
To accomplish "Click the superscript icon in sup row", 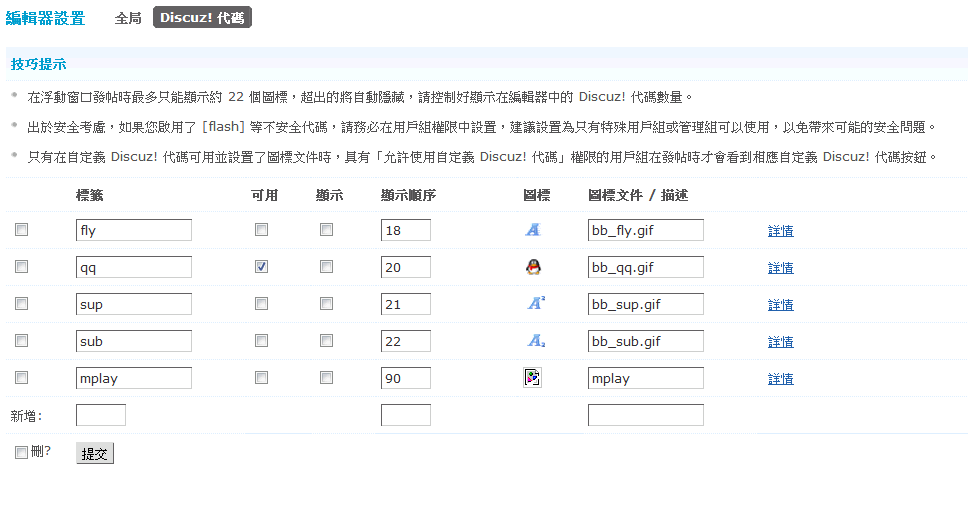I will tap(536, 304).
